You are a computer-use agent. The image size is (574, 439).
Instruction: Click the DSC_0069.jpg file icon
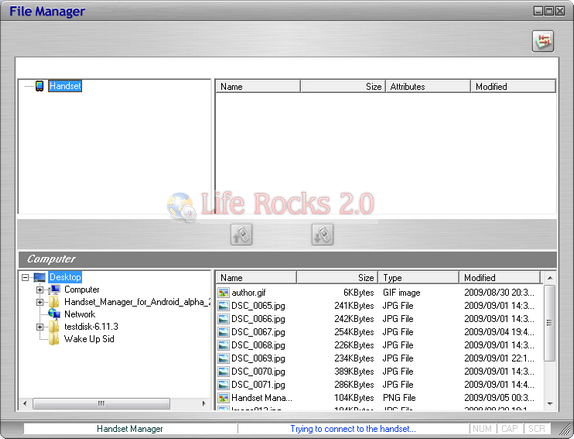(x=223, y=358)
